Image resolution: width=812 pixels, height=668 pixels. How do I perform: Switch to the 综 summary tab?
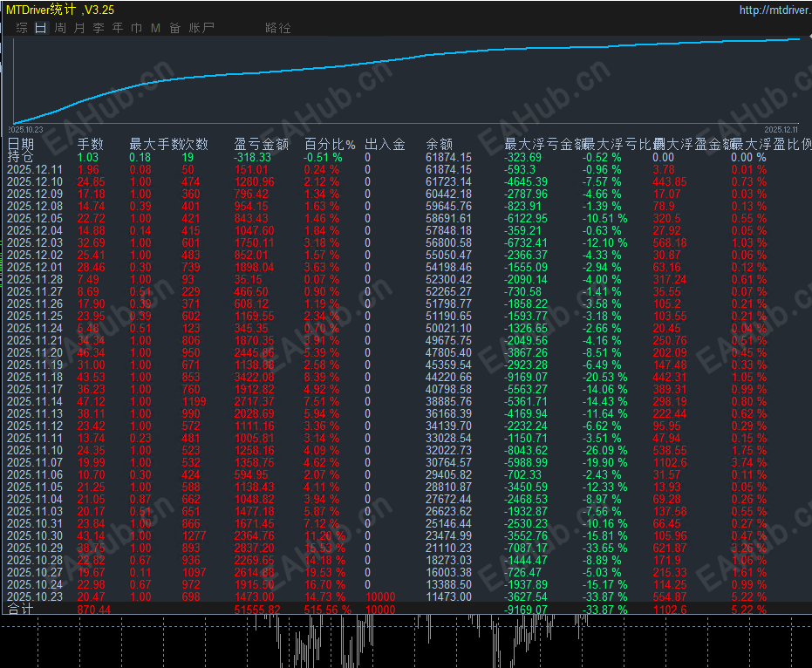click(x=22, y=28)
